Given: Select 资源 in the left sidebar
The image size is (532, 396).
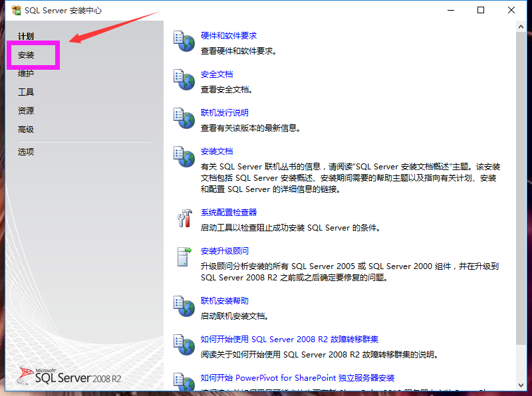Looking at the screenshot, I should point(26,110).
